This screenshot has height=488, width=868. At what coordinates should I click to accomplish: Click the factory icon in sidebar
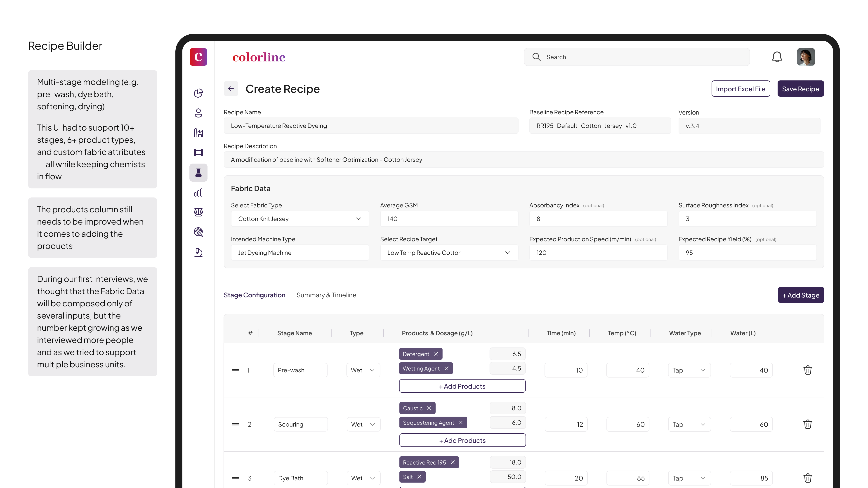198,133
